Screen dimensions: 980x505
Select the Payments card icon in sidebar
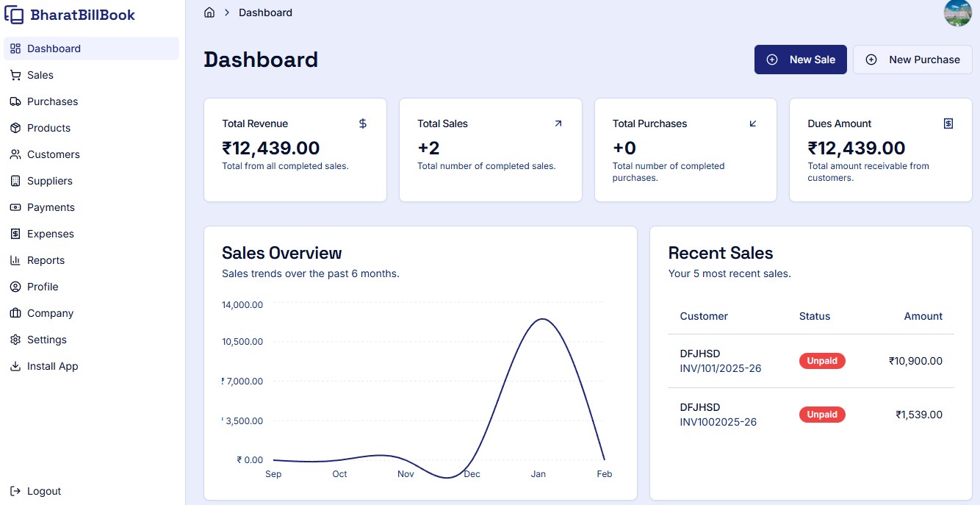pyautogui.click(x=15, y=207)
